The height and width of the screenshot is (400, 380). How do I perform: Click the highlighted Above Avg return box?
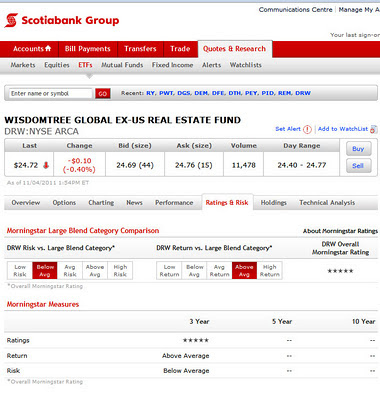coord(244,271)
